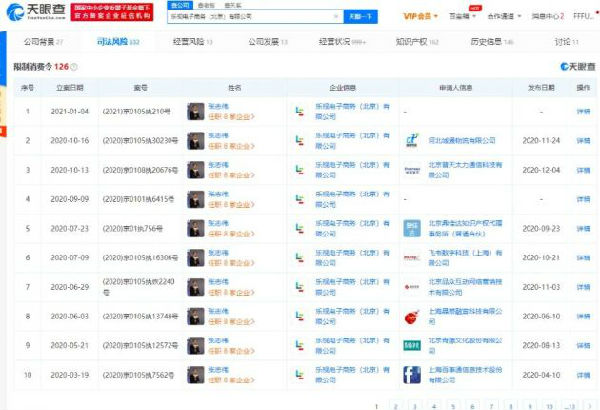Open 详情 for the 2020-06-29 row
Viewport: 600px width, 410px height.
coord(584,287)
